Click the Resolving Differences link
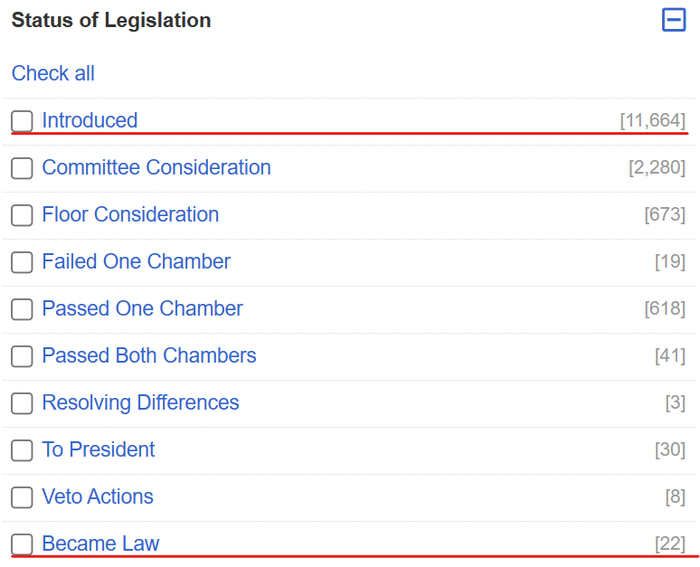 [x=140, y=402]
